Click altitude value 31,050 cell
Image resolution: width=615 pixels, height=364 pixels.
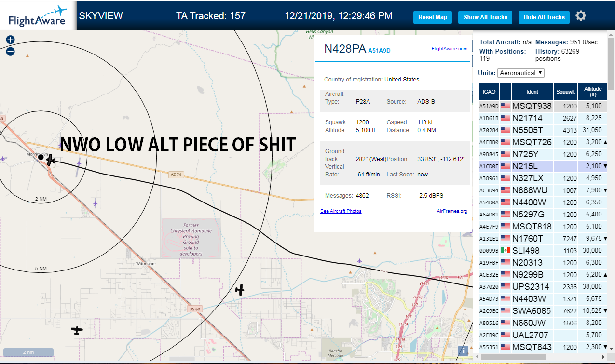pyautogui.click(x=592, y=130)
